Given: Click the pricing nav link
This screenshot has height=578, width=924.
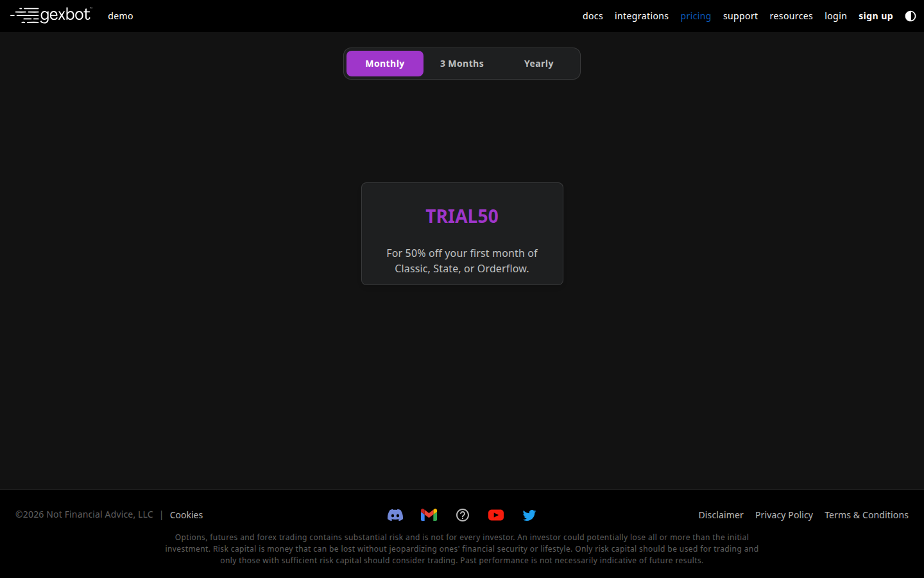Looking at the screenshot, I should tap(696, 16).
